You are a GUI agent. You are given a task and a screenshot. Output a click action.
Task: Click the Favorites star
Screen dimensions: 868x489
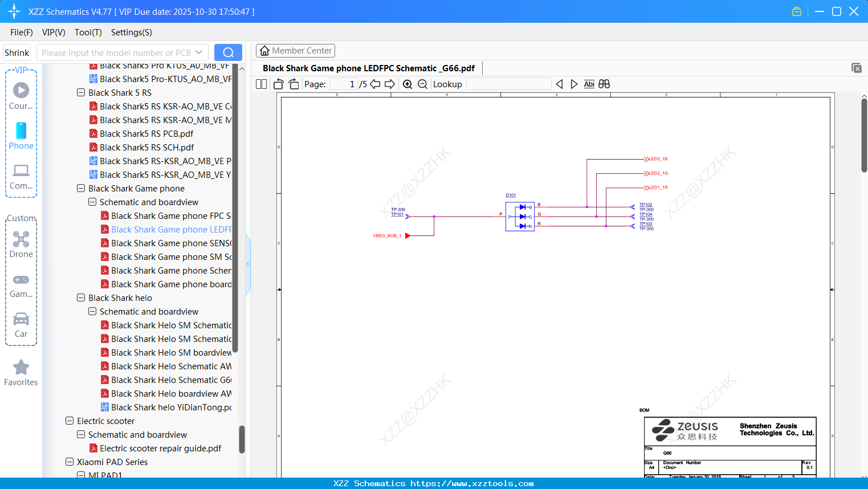(21, 368)
